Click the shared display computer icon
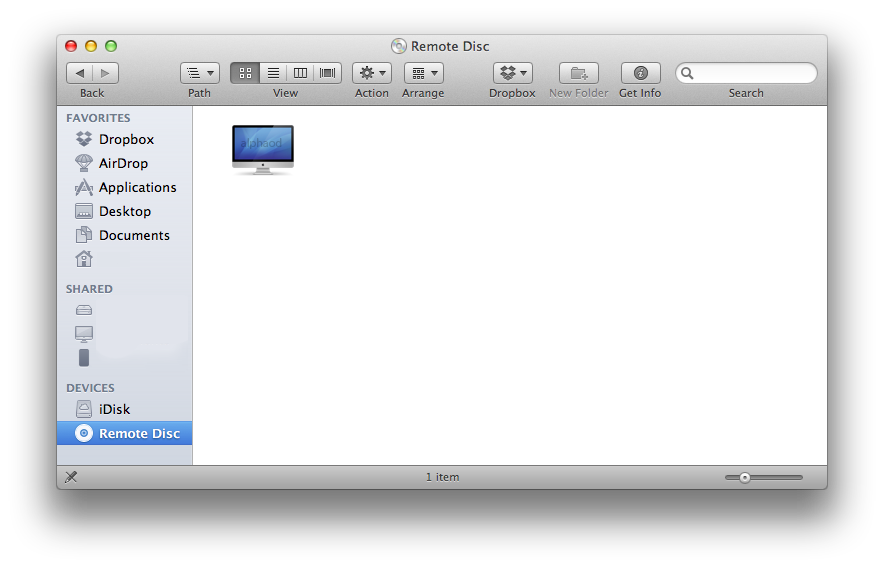The image size is (884, 568). (x=84, y=334)
